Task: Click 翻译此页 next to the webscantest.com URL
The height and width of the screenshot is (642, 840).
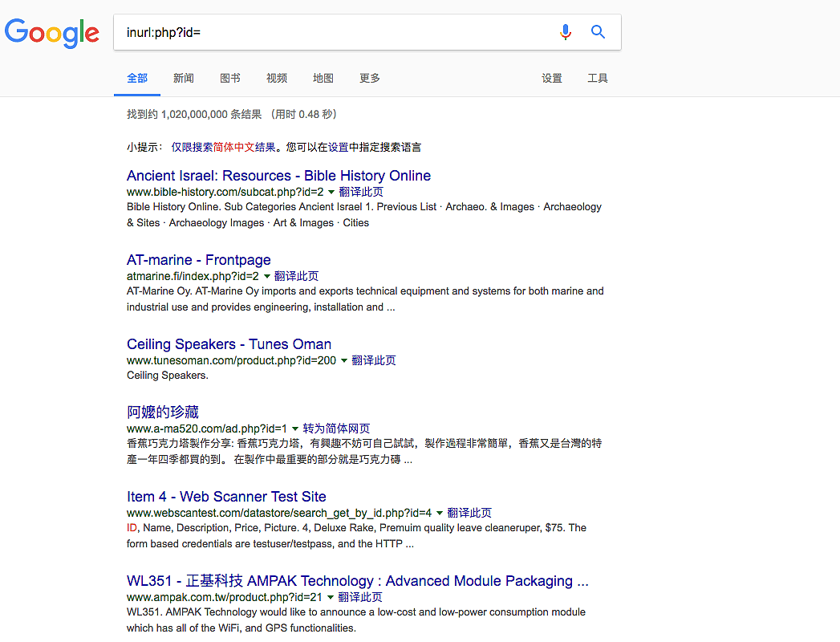Action: (469, 513)
